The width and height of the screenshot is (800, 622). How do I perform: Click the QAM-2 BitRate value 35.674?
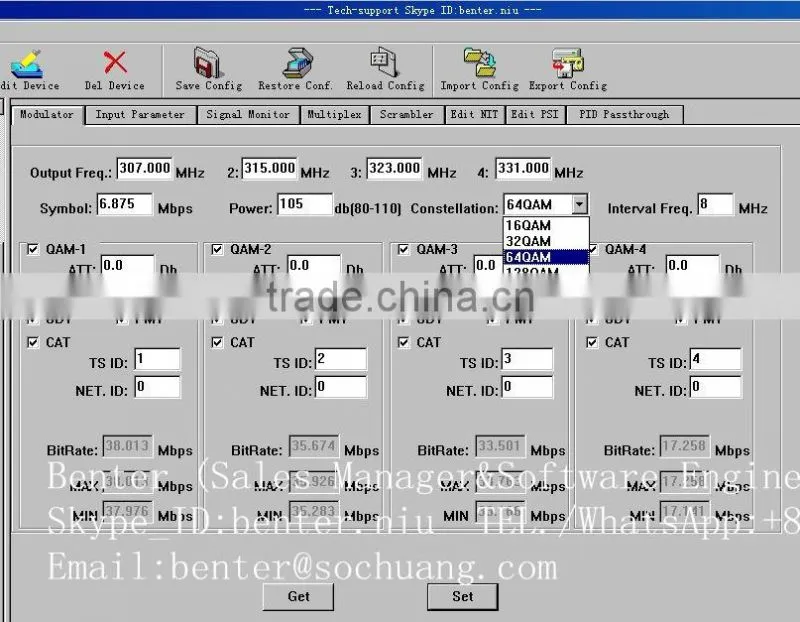tap(314, 446)
